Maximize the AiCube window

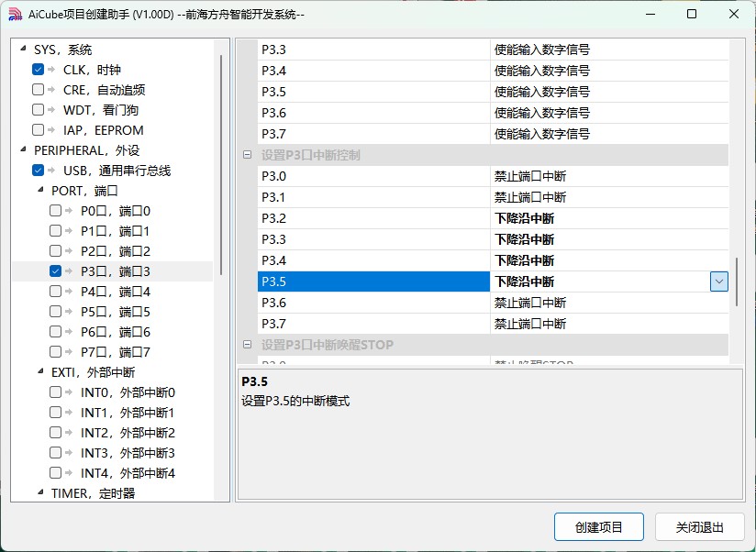(692, 14)
